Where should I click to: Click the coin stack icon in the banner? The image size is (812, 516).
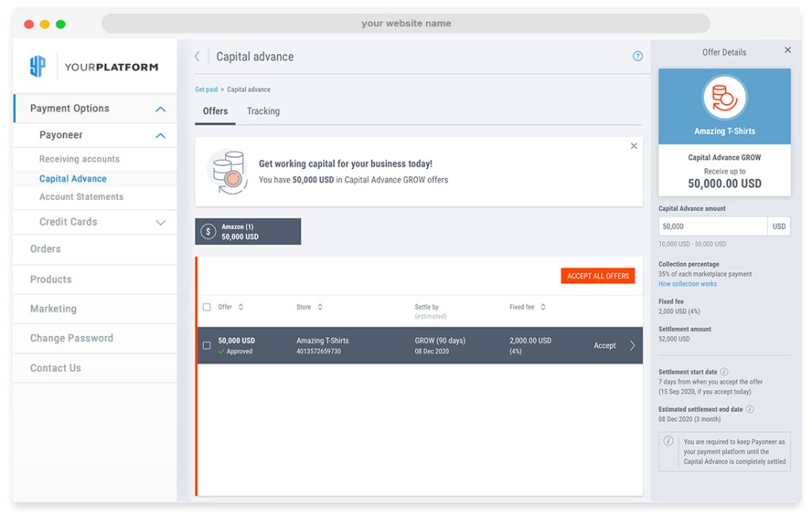pyautogui.click(x=228, y=172)
